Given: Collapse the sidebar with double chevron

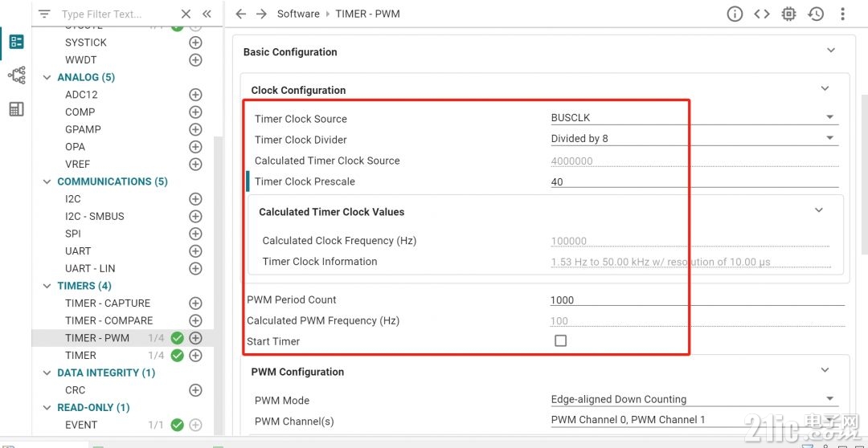Looking at the screenshot, I should [x=207, y=14].
